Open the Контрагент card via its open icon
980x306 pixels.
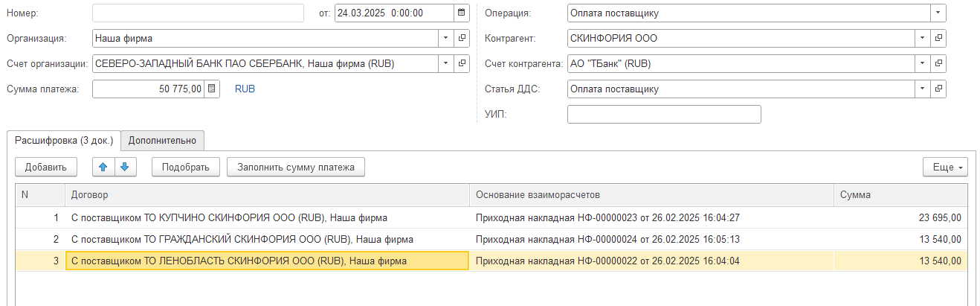938,39
